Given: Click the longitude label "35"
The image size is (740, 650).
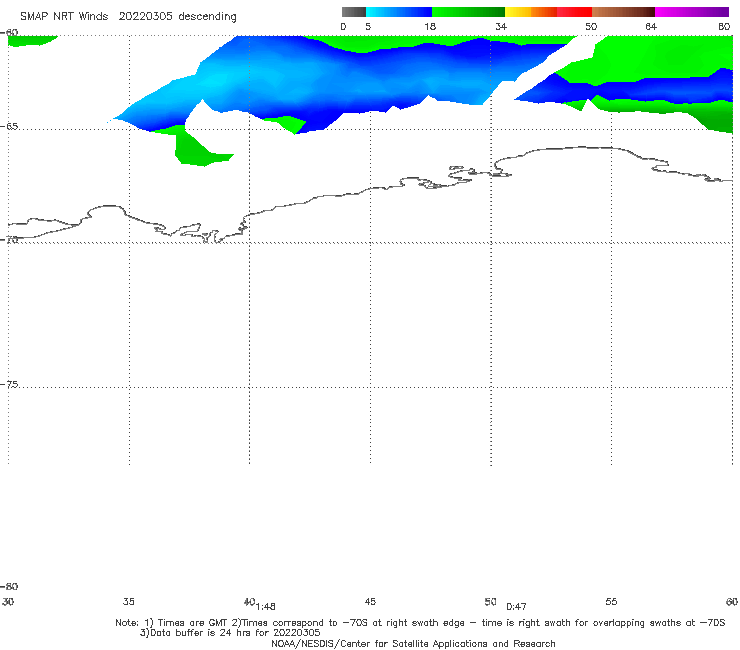Looking at the screenshot, I should (129, 601).
